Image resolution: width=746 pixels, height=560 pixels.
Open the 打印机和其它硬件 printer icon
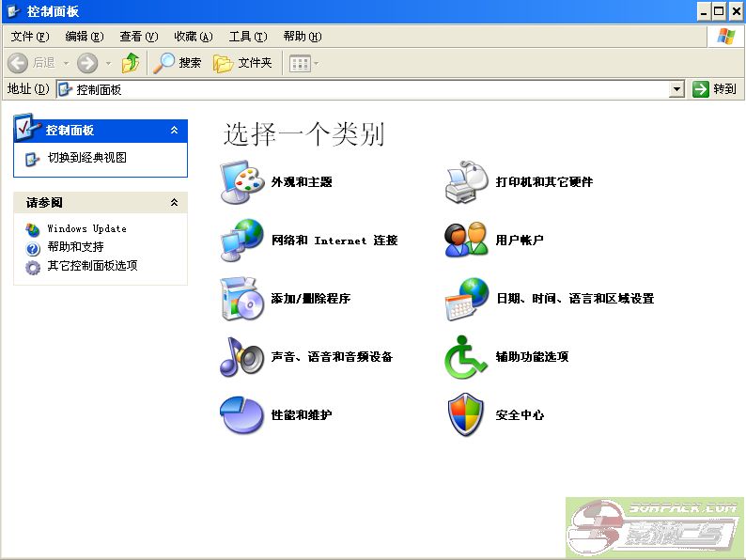[466, 182]
